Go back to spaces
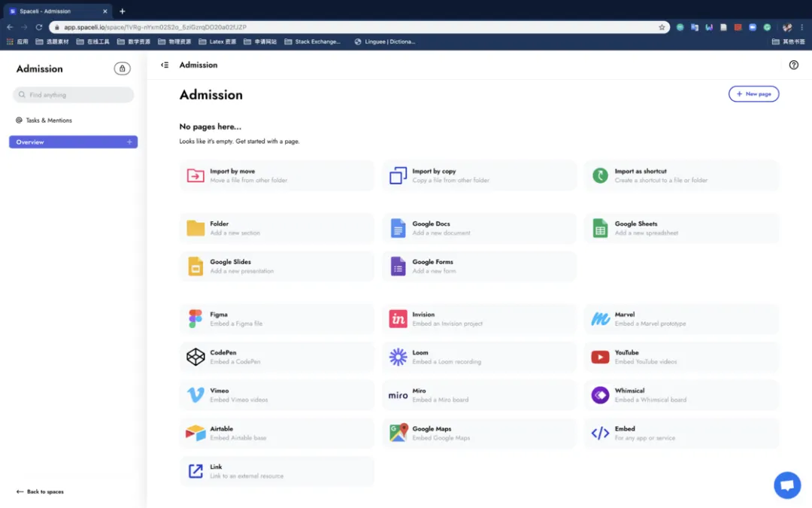The height and width of the screenshot is (508, 812). point(40,491)
